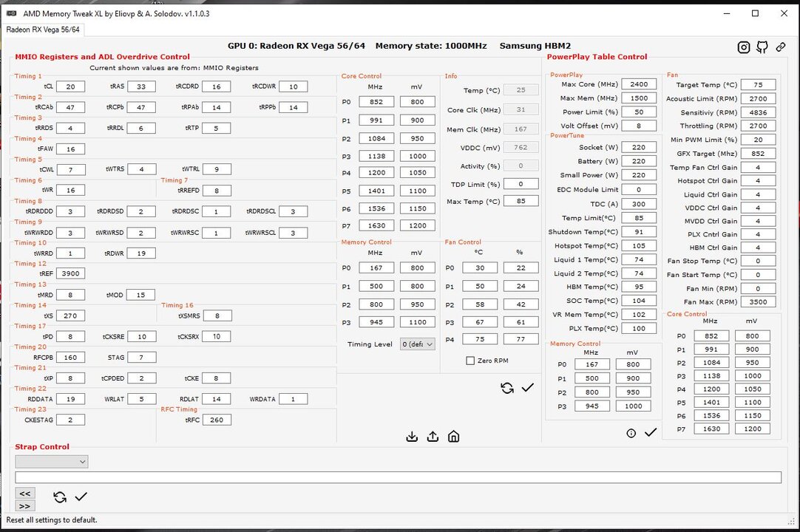Select the Radeon RX Vega 56/64 tab

[43, 30]
